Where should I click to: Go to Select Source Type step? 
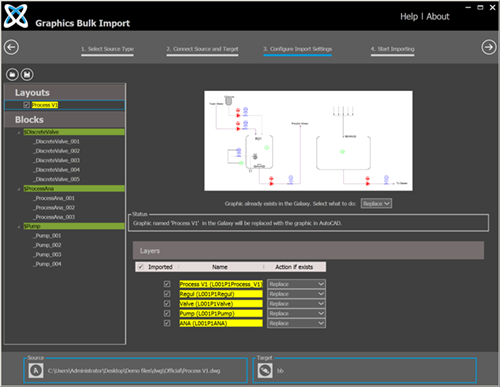[107, 49]
